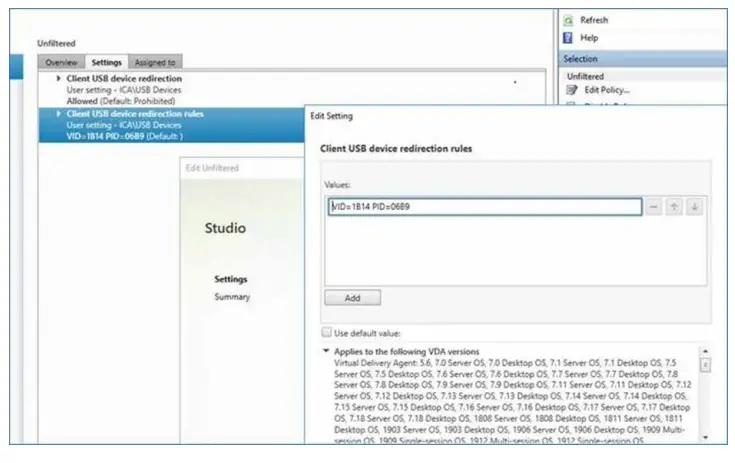Click the Edit Setting dialog title

point(331,116)
